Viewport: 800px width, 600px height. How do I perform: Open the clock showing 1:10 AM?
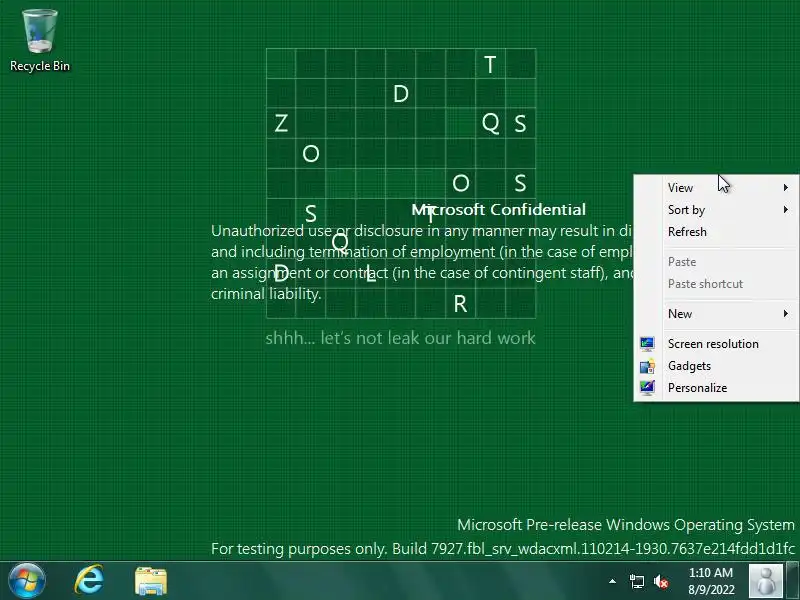[711, 581]
